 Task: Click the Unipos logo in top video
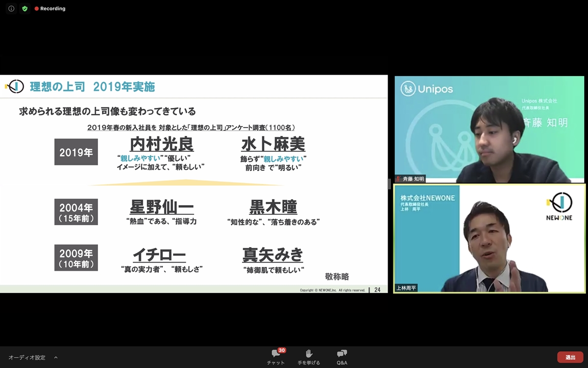(x=427, y=89)
